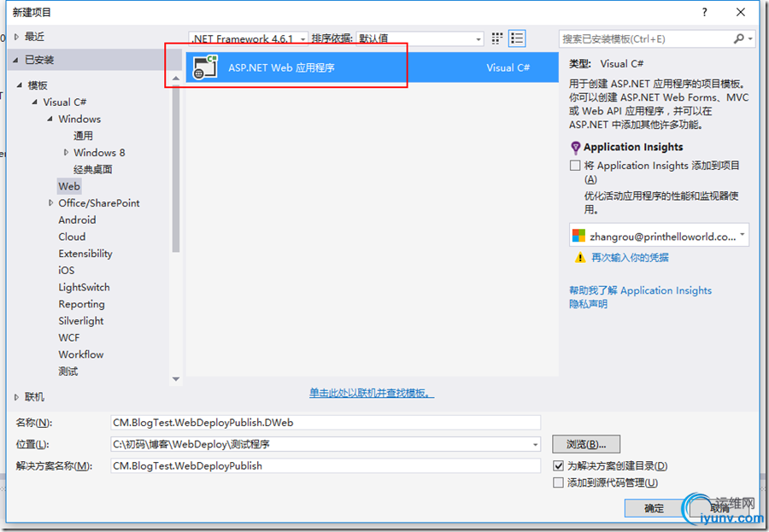Click the 类型: Visual C# description text
This screenshot has height=532, width=769.
(x=606, y=64)
